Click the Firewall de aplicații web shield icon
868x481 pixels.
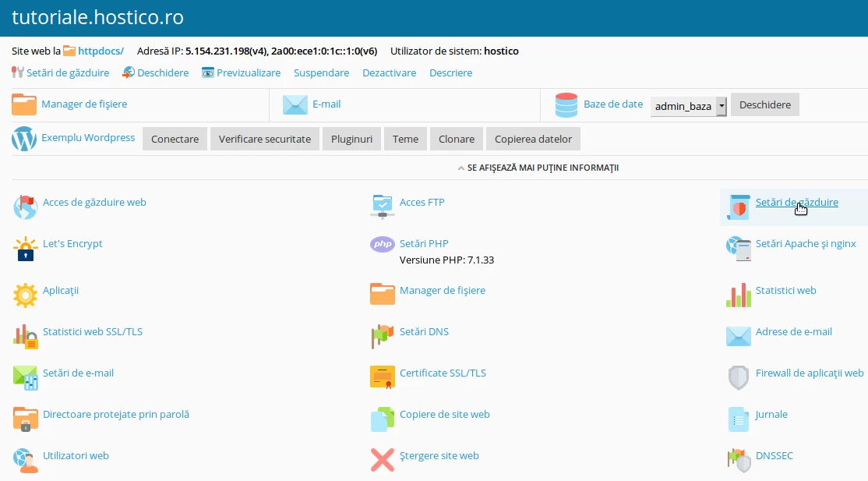[738, 377]
